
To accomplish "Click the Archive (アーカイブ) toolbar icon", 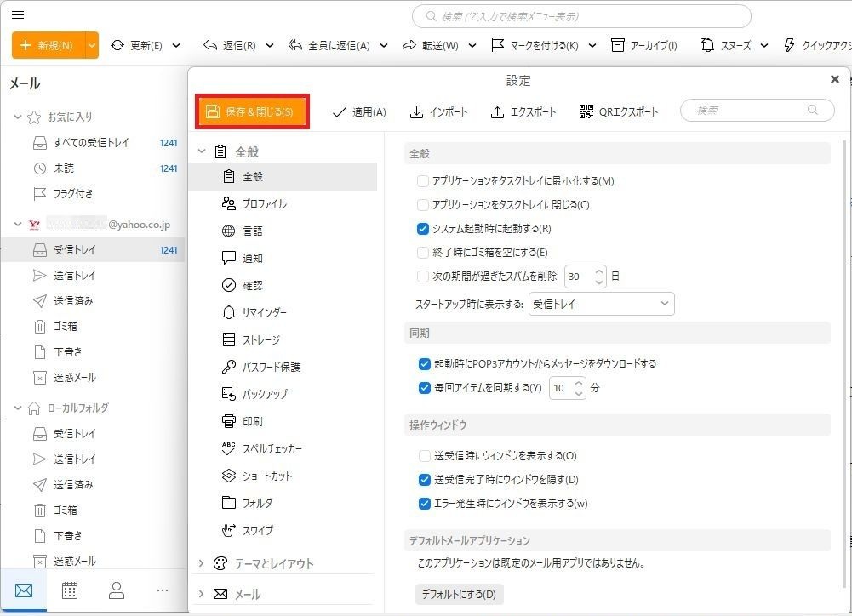I will tap(618, 45).
